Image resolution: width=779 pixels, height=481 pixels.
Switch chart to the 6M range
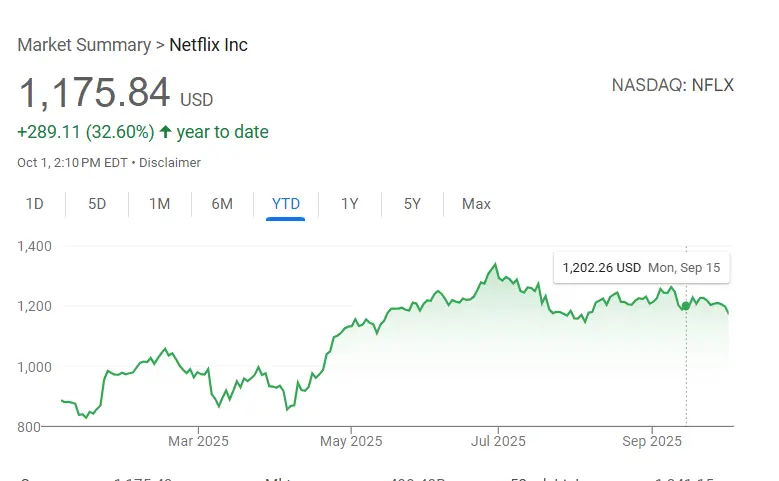pos(222,204)
